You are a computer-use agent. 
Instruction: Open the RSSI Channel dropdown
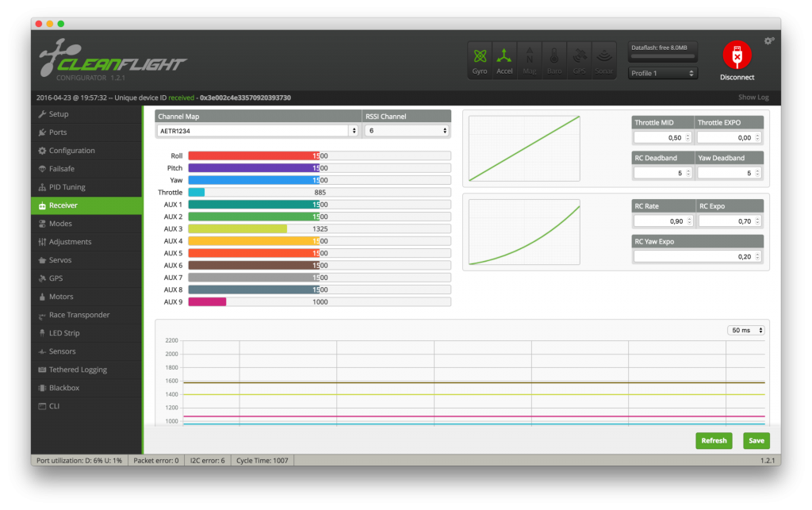407,130
